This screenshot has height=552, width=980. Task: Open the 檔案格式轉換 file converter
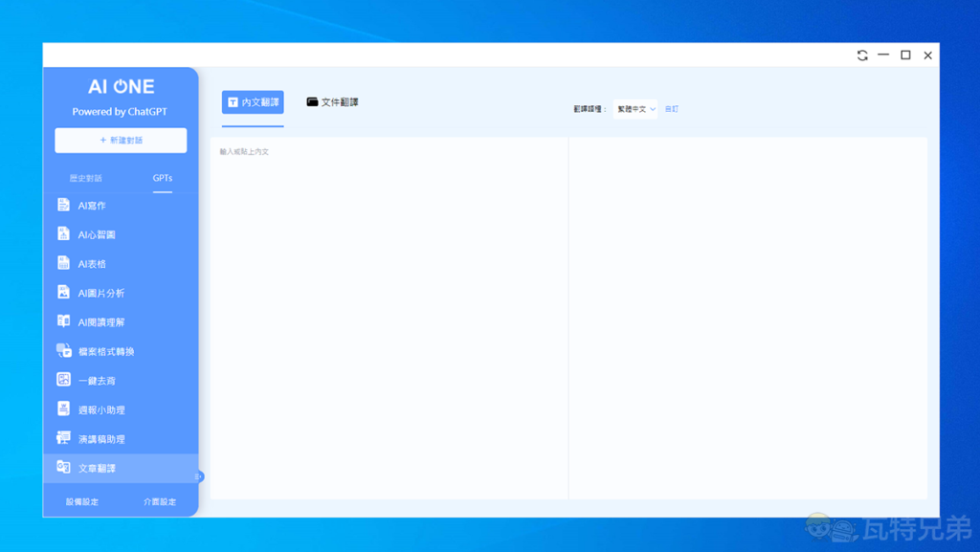tap(105, 352)
